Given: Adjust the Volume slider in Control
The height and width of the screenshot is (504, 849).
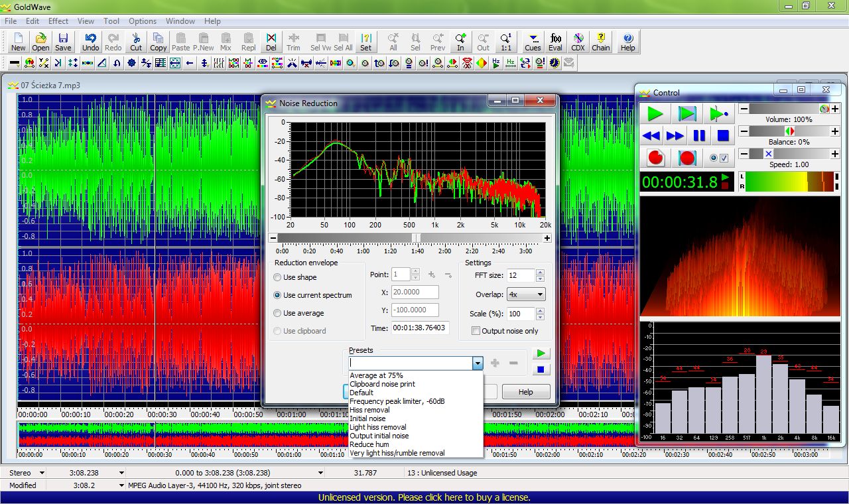Looking at the screenshot, I should click(789, 109).
